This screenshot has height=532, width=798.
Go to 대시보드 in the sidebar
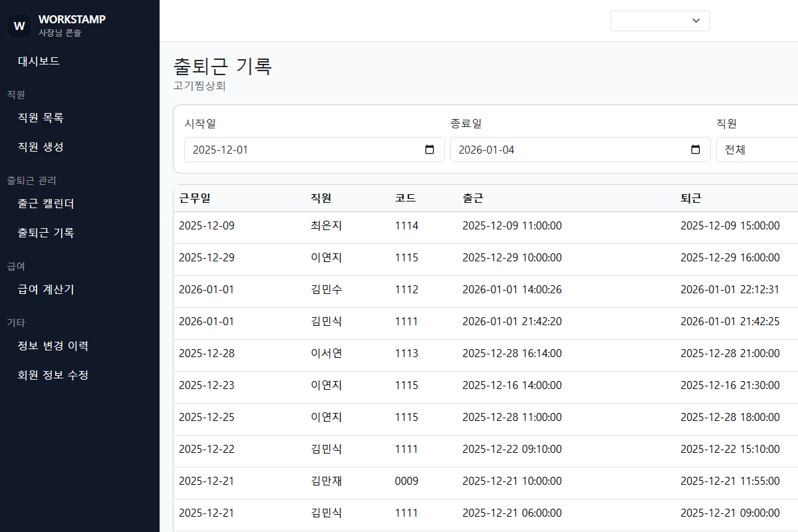pyautogui.click(x=39, y=61)
